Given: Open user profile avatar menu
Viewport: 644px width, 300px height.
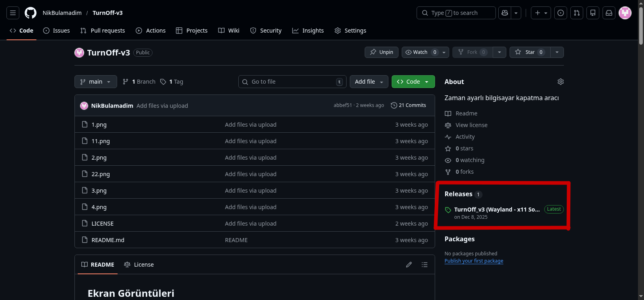Looking at the screenshot, I should 625,13.
